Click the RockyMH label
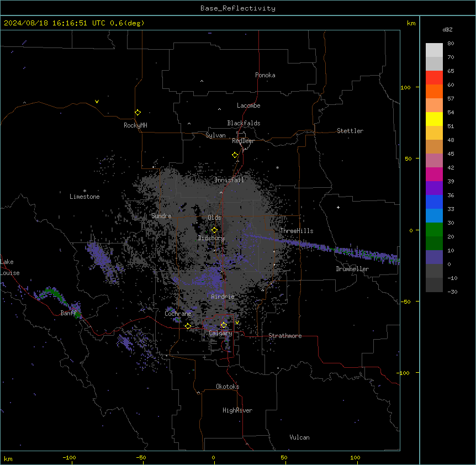The height and width of the screenshot is (465, 476). (135, 125)
